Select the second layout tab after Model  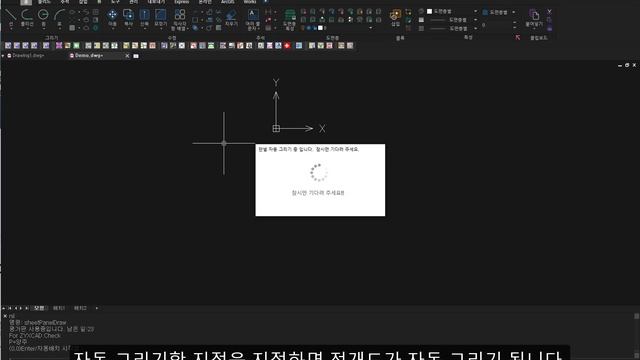[x=80, y=308]
